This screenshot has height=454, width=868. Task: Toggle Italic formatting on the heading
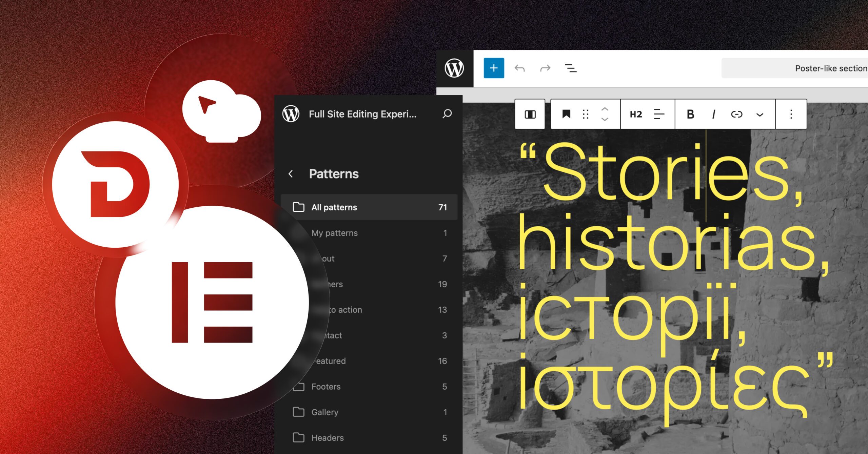tap(713, 114)
